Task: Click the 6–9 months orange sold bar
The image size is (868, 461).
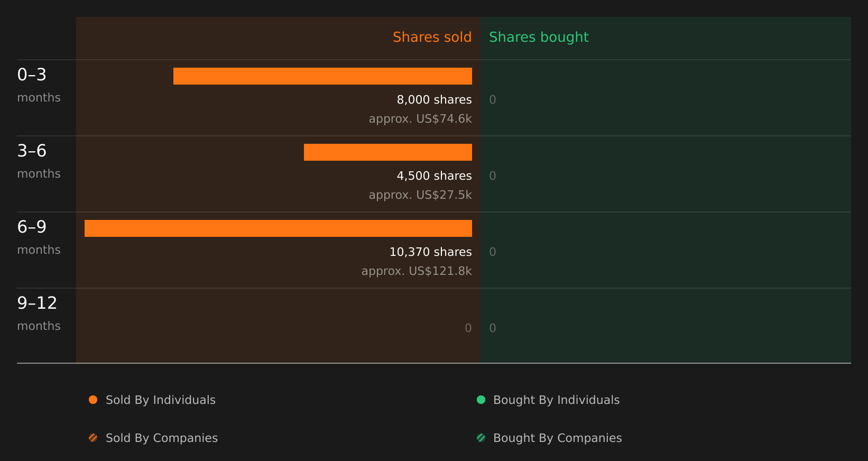Action: [x=278, y=228]
